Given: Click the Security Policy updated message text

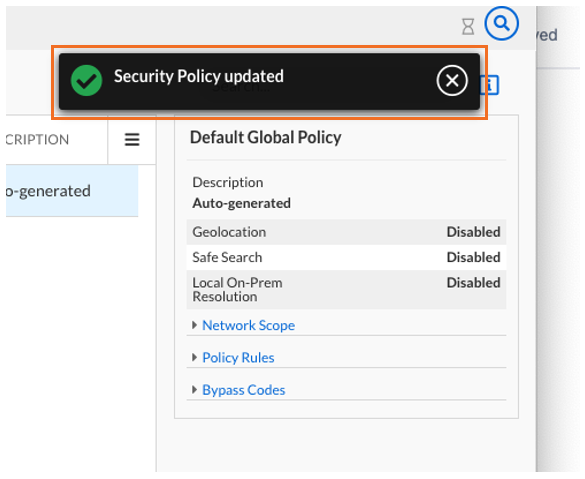Looking at the screenshot, I should 199,76.
